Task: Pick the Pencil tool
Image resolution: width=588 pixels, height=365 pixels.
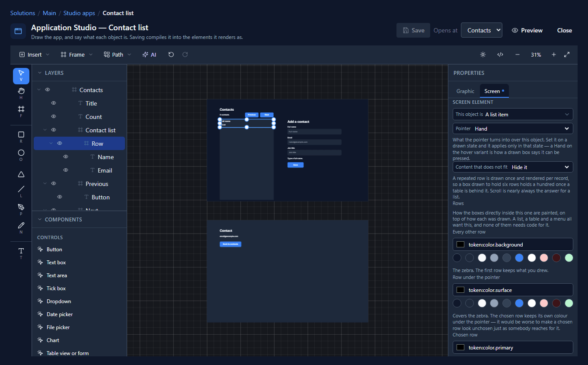Action: (x=21, y=228)
